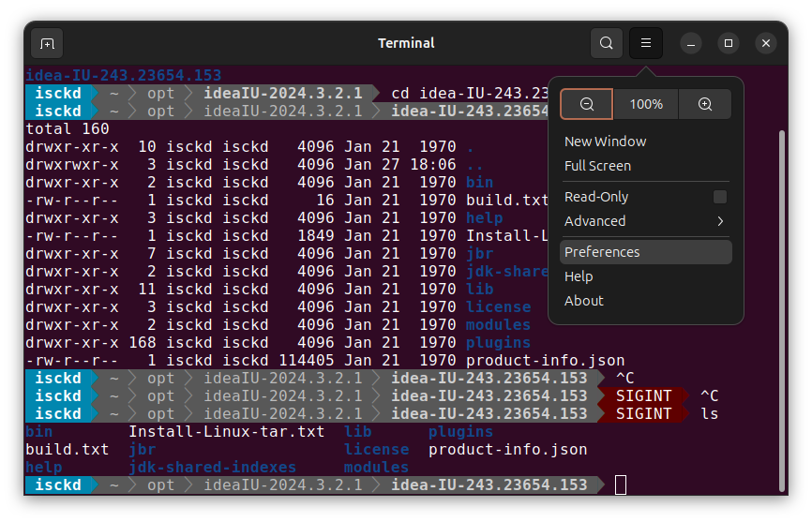The width and height of the screenshot is (812, 522).
Task: Click the terminal vertical scrollbar
Action: pyautogui.click(x=782, y=310)
